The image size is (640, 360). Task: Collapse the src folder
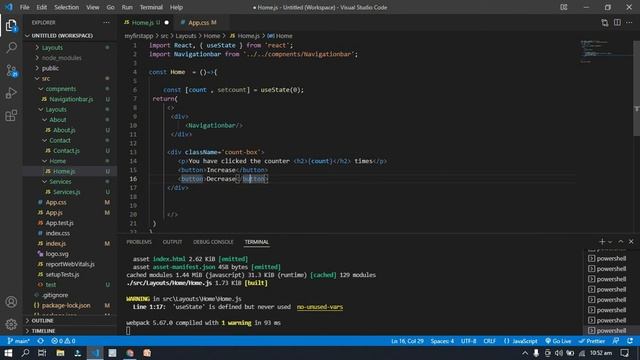coord(46,78)
